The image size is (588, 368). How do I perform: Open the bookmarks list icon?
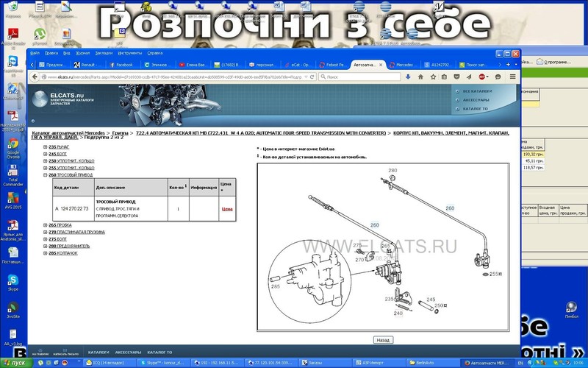coord(444,77)
